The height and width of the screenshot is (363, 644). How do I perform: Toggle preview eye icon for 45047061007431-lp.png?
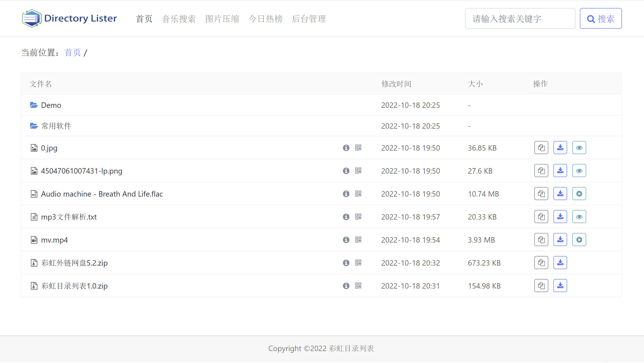click(x=579, y=171)
